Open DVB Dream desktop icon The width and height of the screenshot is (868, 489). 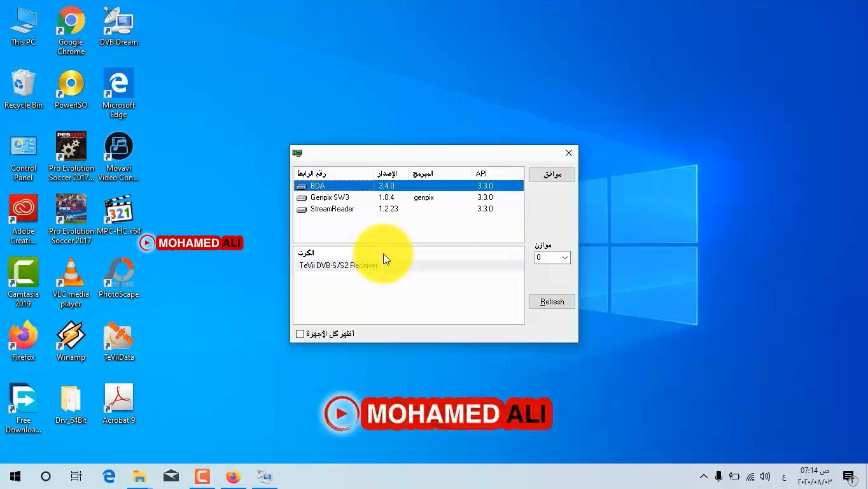(118, 27)
